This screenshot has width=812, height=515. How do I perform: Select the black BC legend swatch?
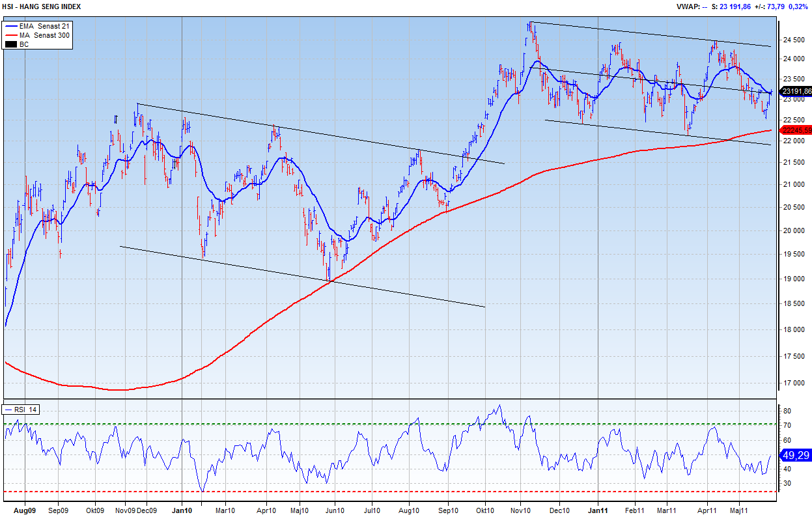tap(11, 44)
